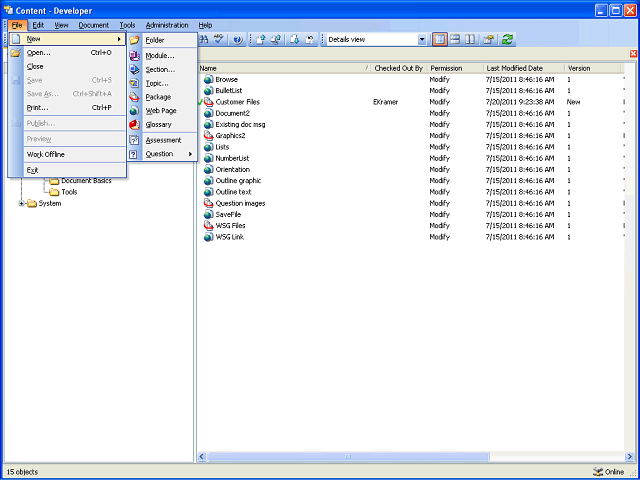Close the pane with the red X
The width and height of the screenshot is (640, 480).
click(x=633, y=53)
